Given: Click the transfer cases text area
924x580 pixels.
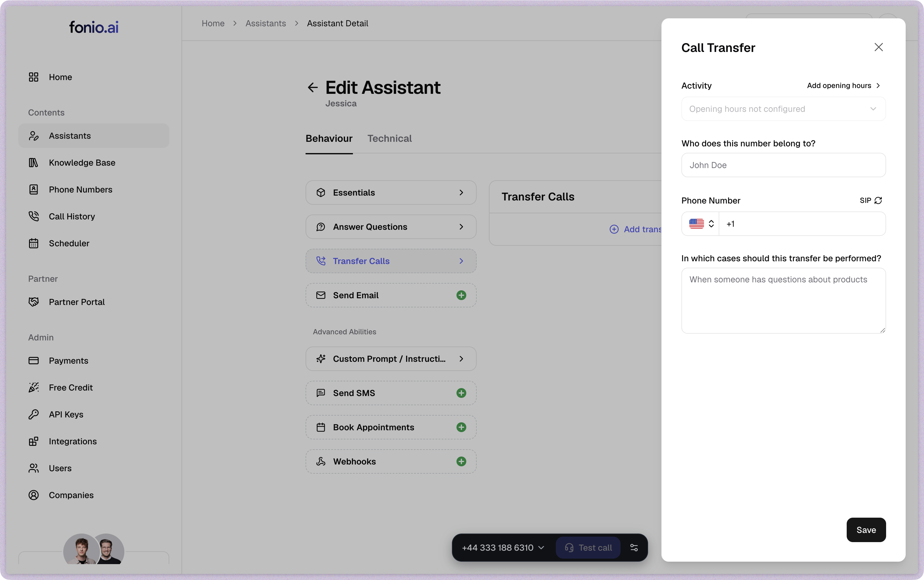Looking at the screenshot, I should click(x=783, y=300).
